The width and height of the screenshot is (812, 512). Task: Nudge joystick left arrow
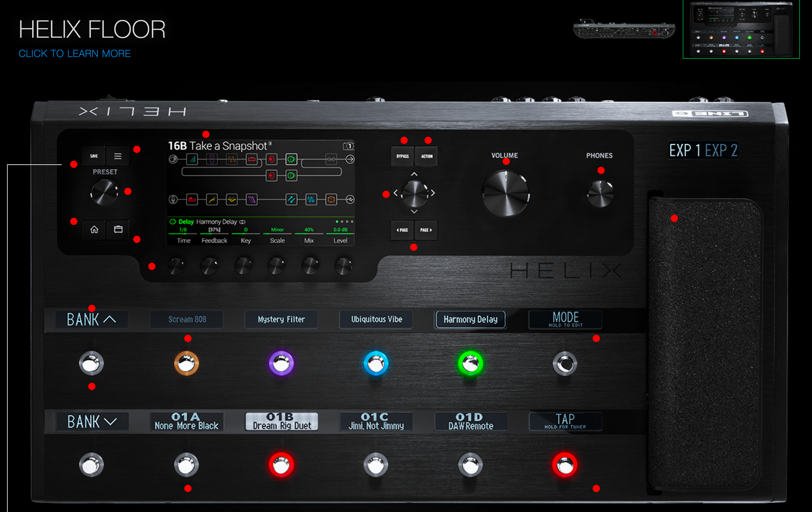395,193
